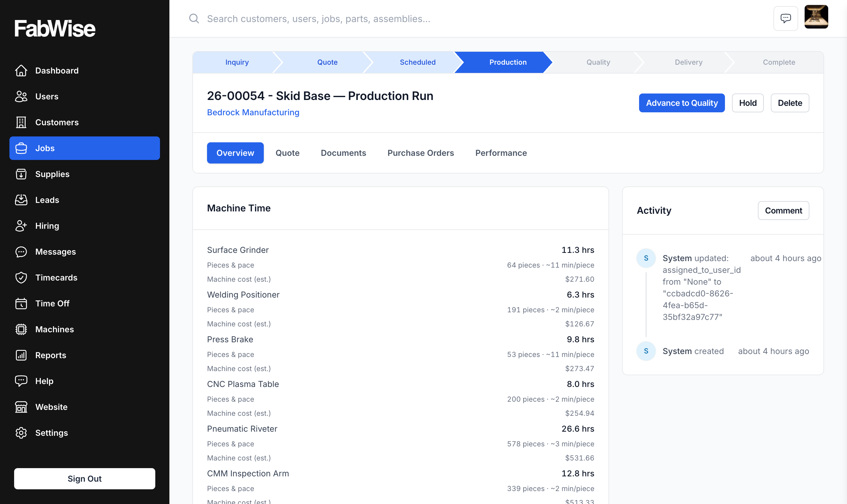This screenshot has width=847, height=504.
Task: Switch to the Purchase Orders tab
Action: [421, 153]
